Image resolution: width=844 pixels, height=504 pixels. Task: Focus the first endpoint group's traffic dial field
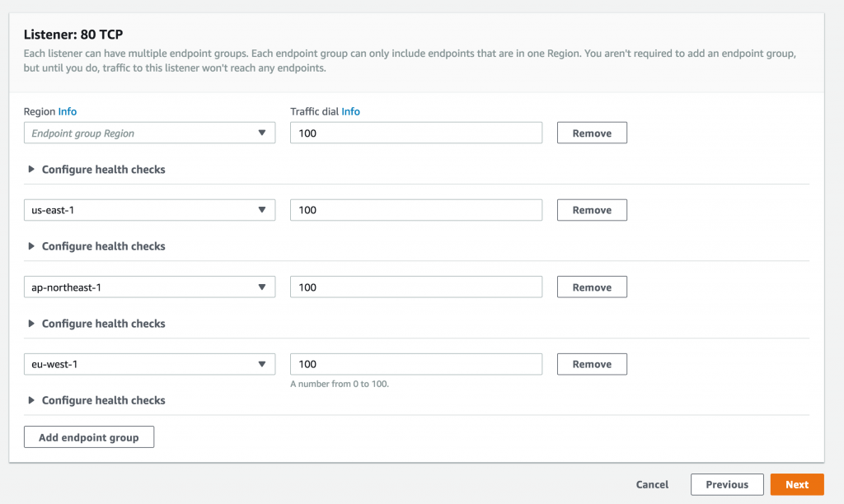[x=415, y=133]
